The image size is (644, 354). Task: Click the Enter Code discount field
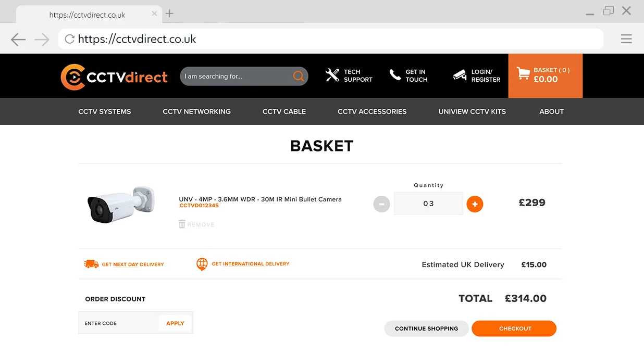119,323
